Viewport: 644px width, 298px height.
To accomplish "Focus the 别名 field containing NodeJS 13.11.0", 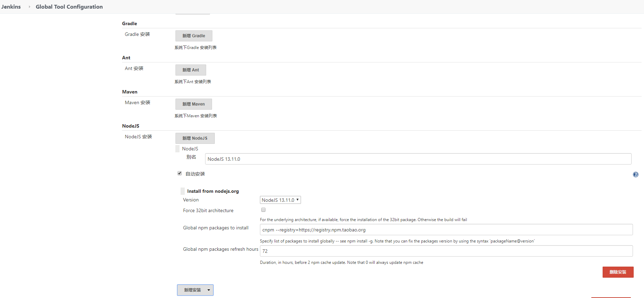I will [x=418, y=159].
